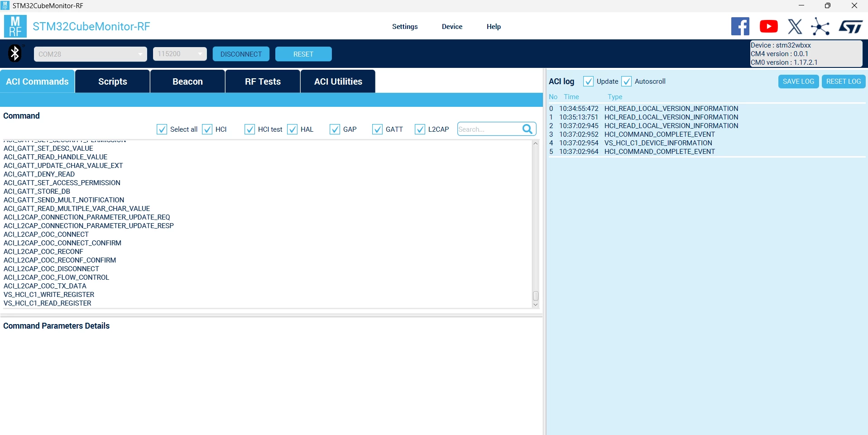
Task: Toggle the Autoscroll checkbox
Action: coord(626,81)
